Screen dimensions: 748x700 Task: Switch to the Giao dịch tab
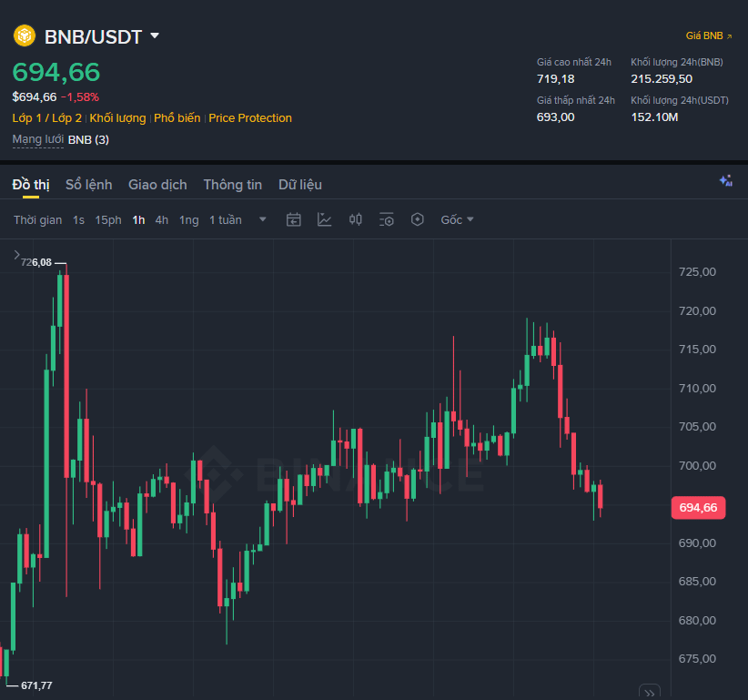tap(157, 185)
